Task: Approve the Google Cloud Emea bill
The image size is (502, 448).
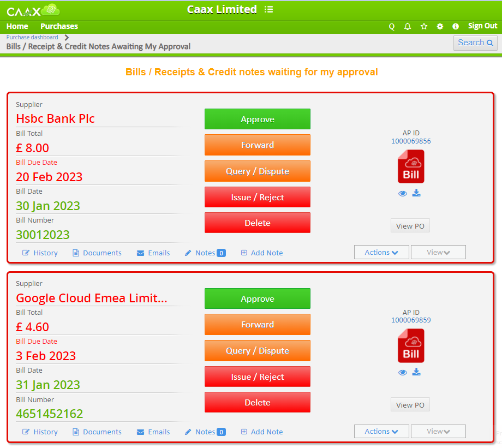Action: [258, 299]
